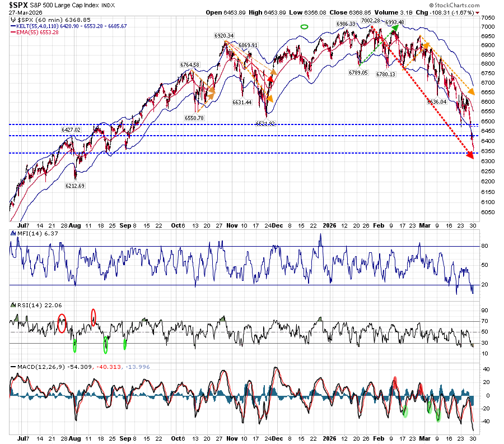Click the red EMA(55) legend line swatch
Image resolution: width=504 pixels, height=444 pixels.
13,33
